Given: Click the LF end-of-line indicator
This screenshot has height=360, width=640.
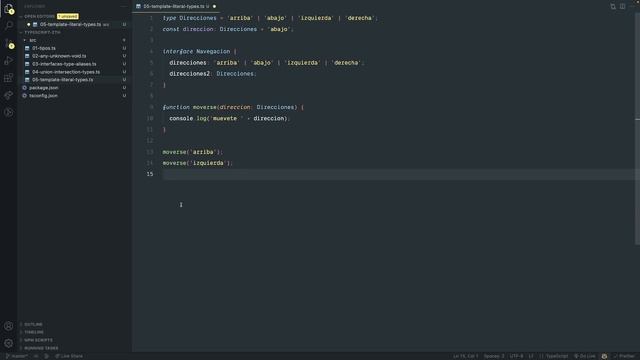Looking at the screenshot, I should (x=531, y=356).
